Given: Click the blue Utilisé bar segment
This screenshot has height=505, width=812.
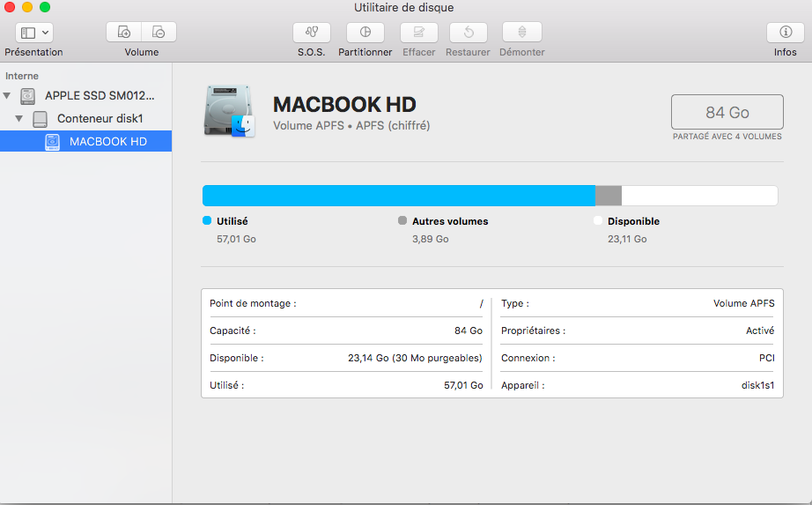Looking at the screenshot, I should click(399, 196).
